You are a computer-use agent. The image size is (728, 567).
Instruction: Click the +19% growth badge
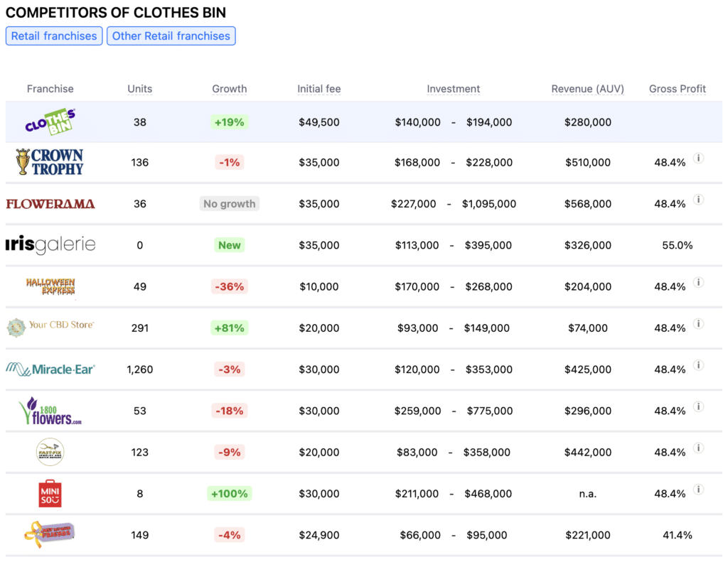[x=230, y=122]
